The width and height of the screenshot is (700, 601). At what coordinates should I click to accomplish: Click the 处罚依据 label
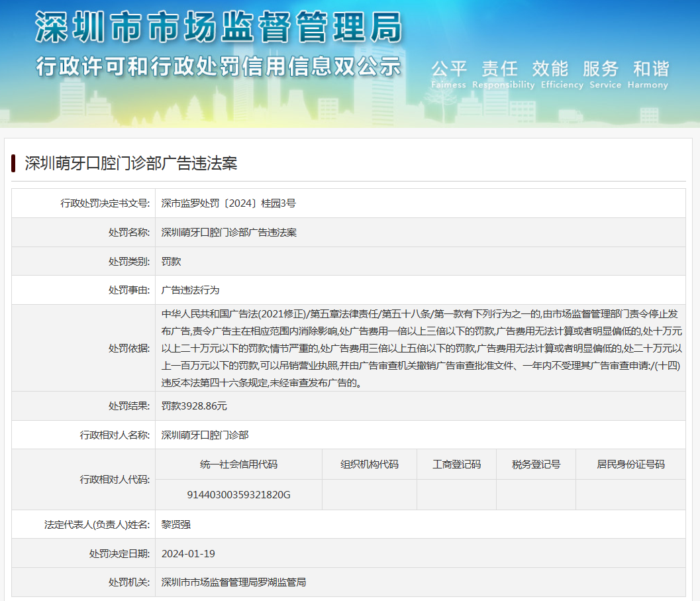pos(129,348)
